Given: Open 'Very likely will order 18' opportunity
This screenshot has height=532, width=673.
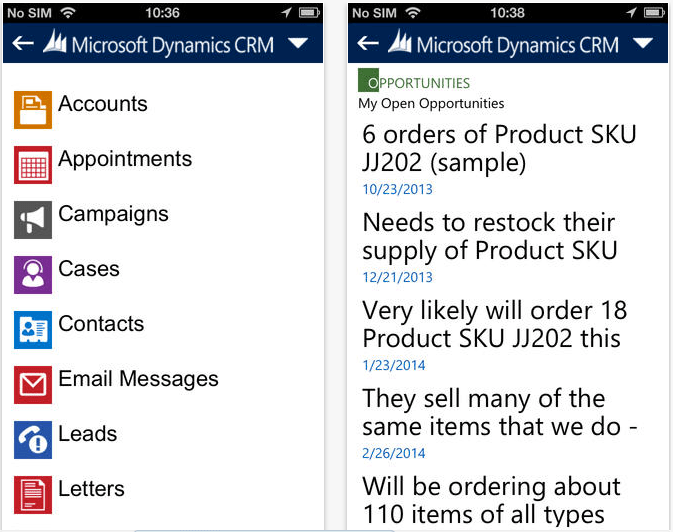Looking at the screenshot, I should pos(495,325).
